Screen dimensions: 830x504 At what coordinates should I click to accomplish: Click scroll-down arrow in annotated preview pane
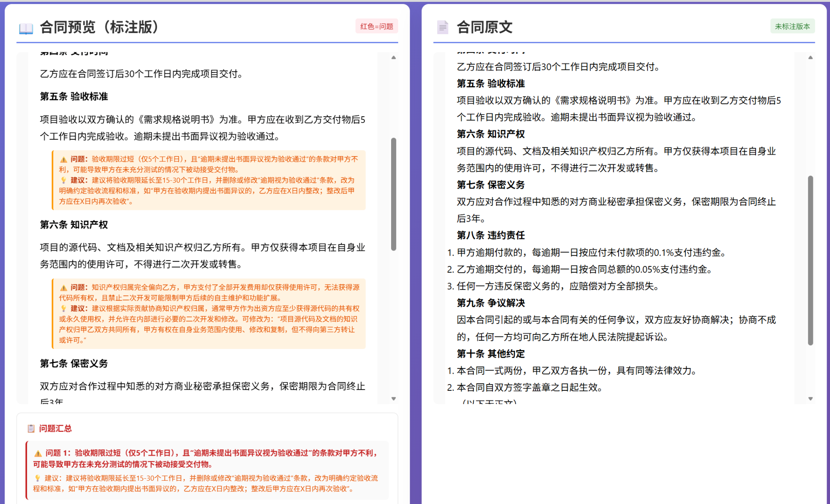tap(394, 399)
